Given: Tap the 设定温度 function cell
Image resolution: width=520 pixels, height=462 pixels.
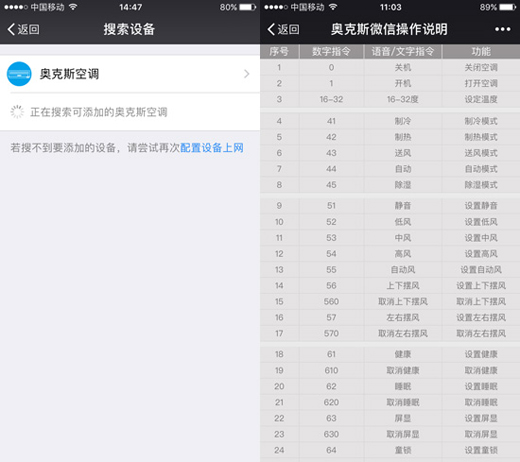Looking at the screenshot, I should click(481, 99).
